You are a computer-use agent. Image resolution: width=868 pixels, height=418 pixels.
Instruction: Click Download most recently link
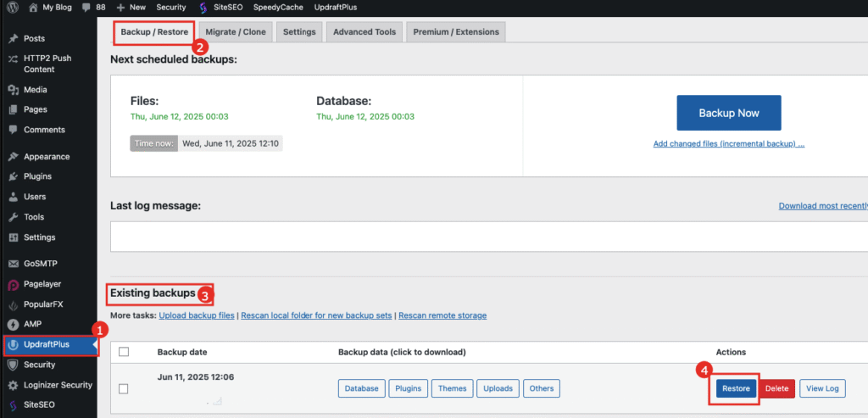point(823,206)
